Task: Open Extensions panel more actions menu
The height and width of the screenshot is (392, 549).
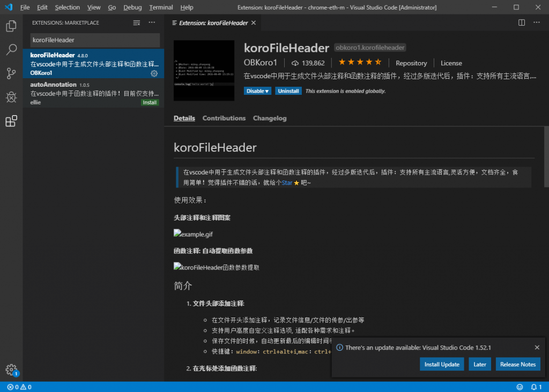Action: tap(152, 22)
